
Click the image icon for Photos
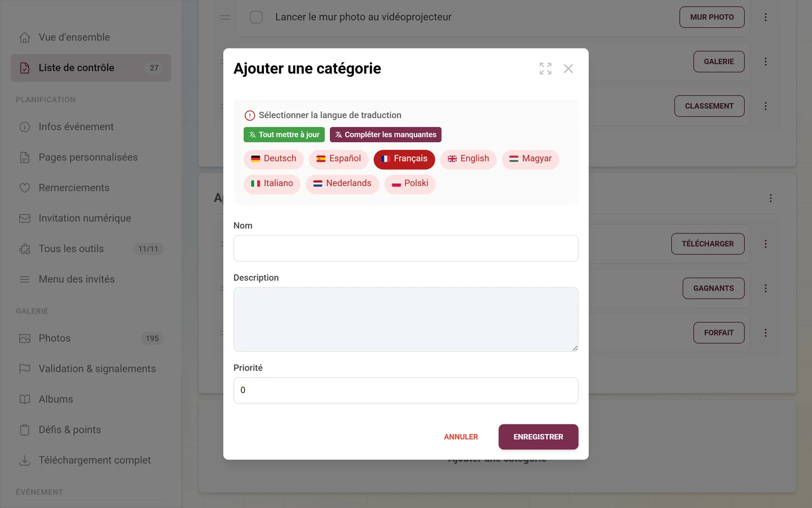pyautogui.click(x=25, y=339)
